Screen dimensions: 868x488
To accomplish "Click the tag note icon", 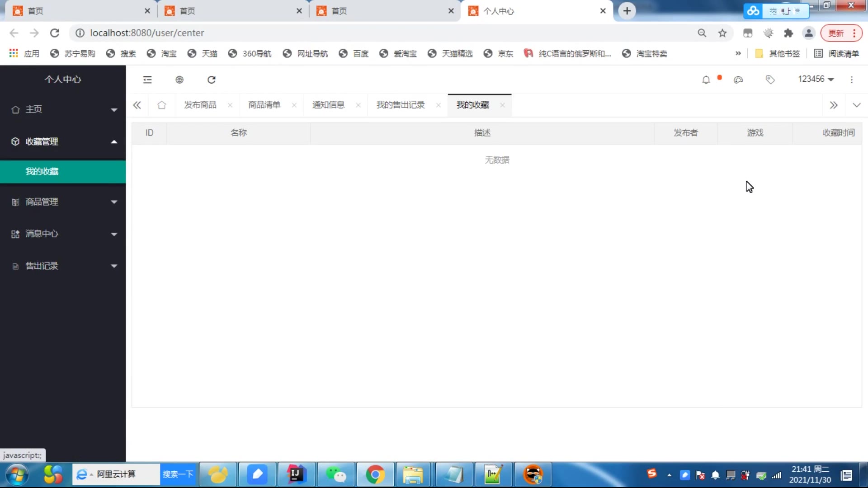I will (x=770, y=80).
